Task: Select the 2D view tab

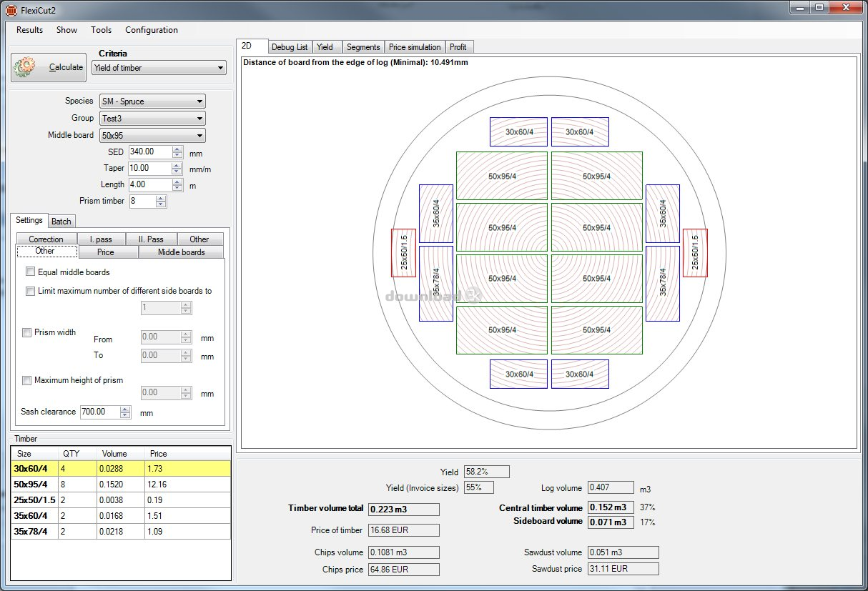Action: 252,46
